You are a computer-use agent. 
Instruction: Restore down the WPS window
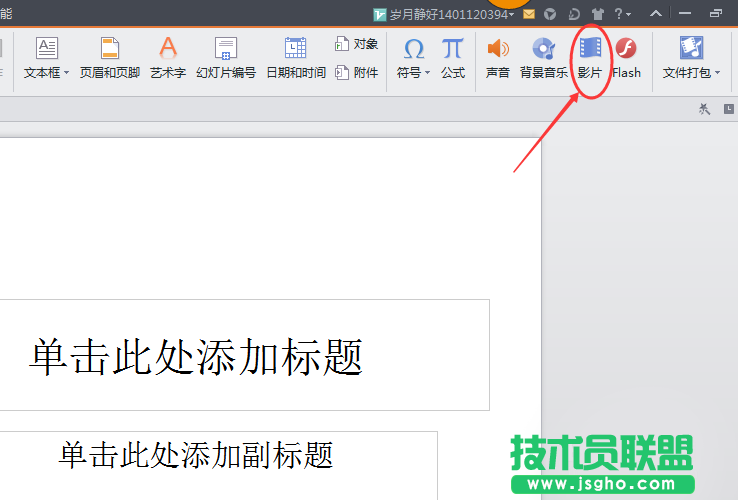coord(716,14)
